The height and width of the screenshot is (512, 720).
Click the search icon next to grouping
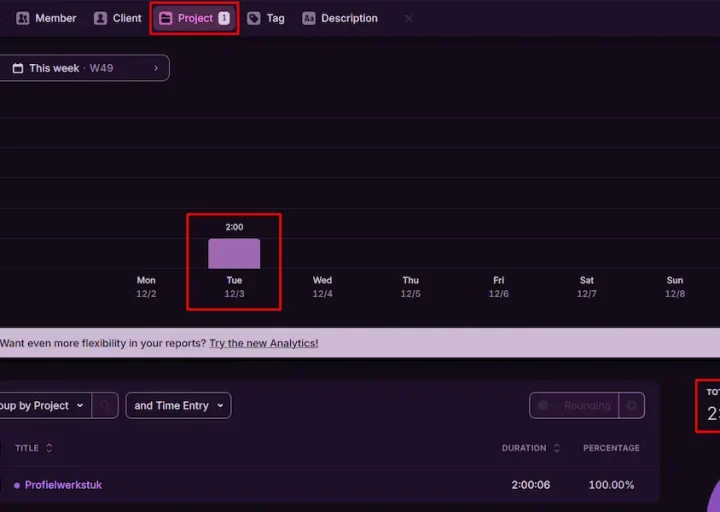[105, 405]
